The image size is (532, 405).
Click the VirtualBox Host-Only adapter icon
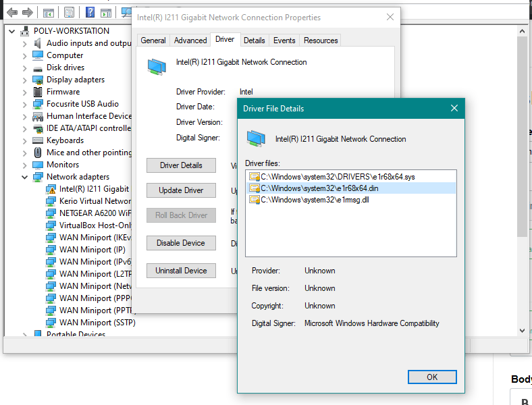(x=51, y=225)
